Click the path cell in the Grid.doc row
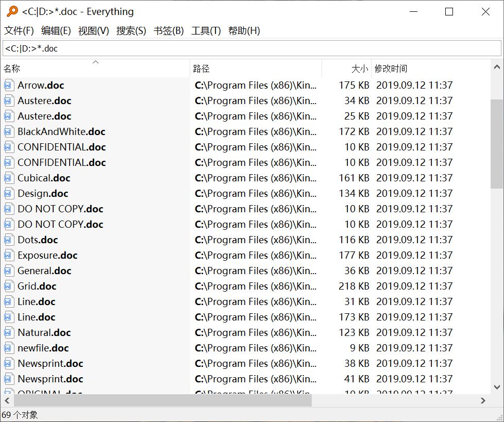 click(256, 286)
